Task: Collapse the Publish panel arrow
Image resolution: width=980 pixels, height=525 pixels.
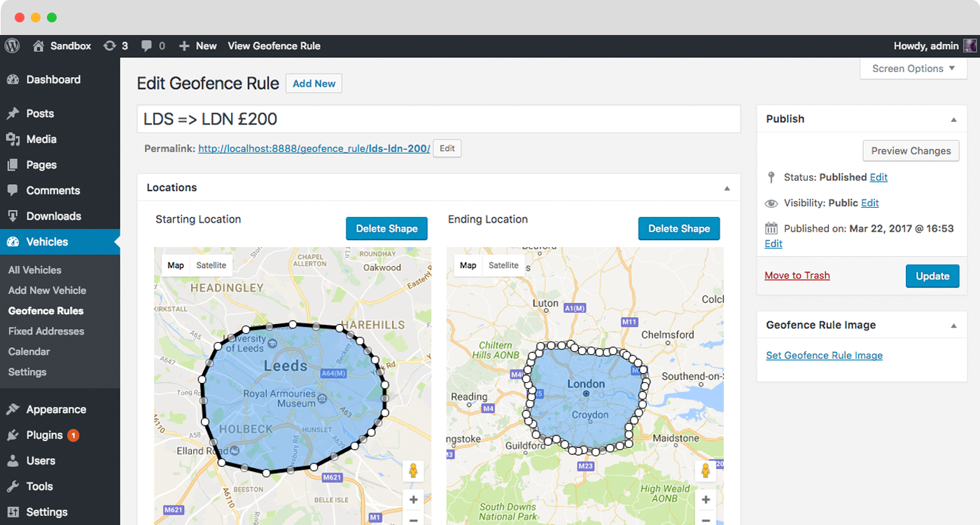Action: point(953,120)
